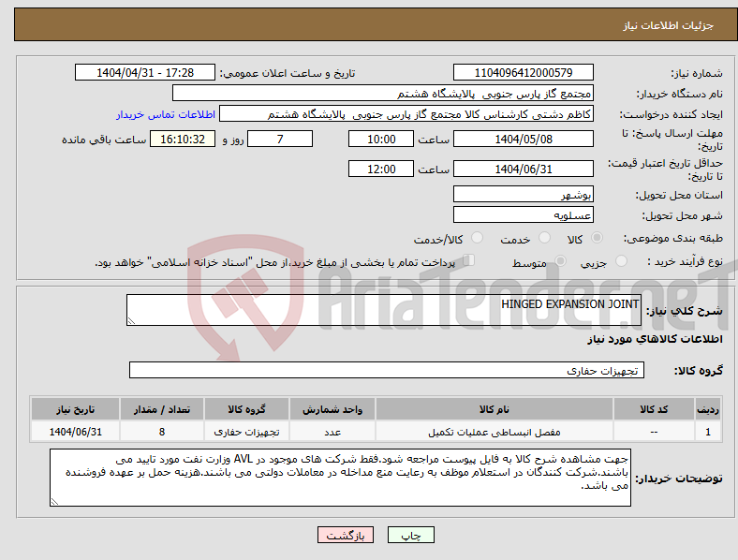Click the واحد شمارش column header

click(x=332, y=409)
